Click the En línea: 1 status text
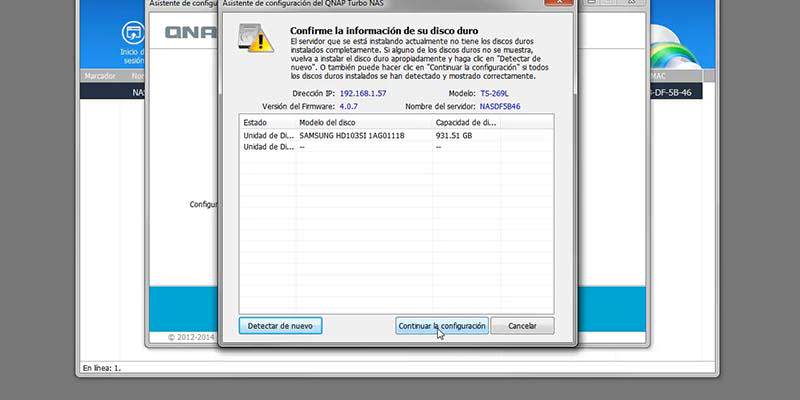Image resolution: width=800 pixels, height=400 pixels. point(102,368)
